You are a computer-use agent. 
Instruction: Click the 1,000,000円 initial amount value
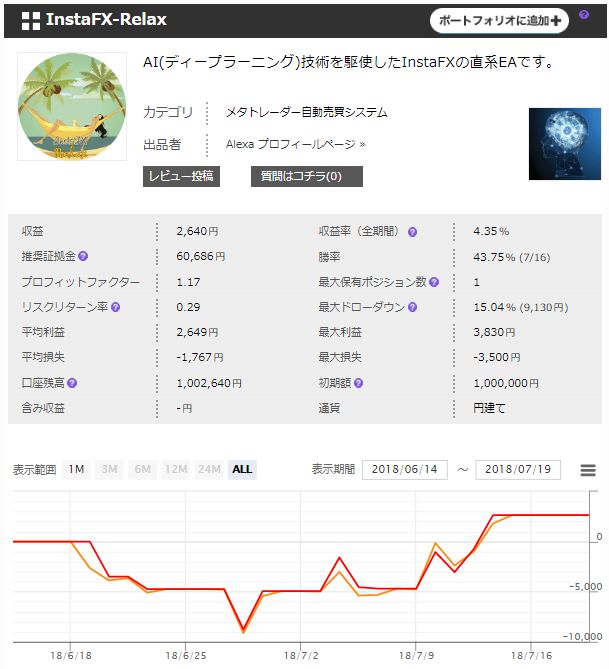506,383
